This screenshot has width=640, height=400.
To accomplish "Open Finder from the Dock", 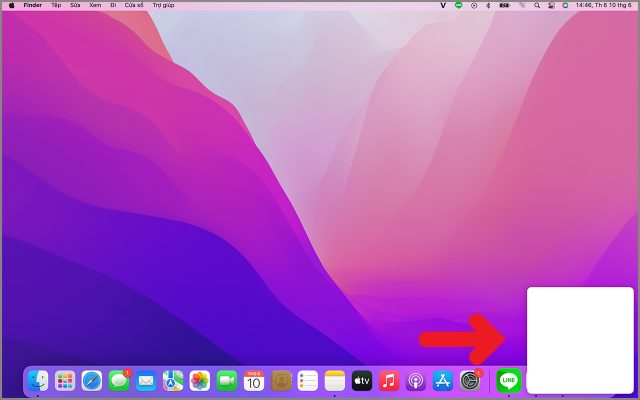I will (x=38, y=381).
